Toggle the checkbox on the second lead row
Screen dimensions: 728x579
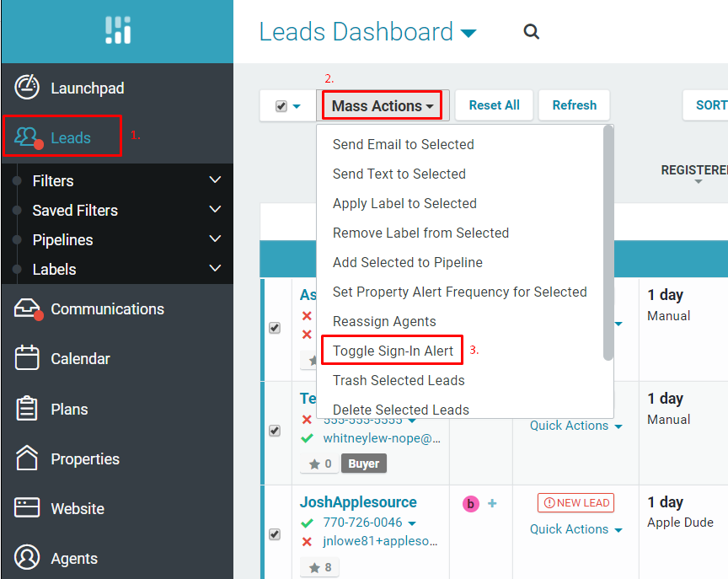point(275,431)
